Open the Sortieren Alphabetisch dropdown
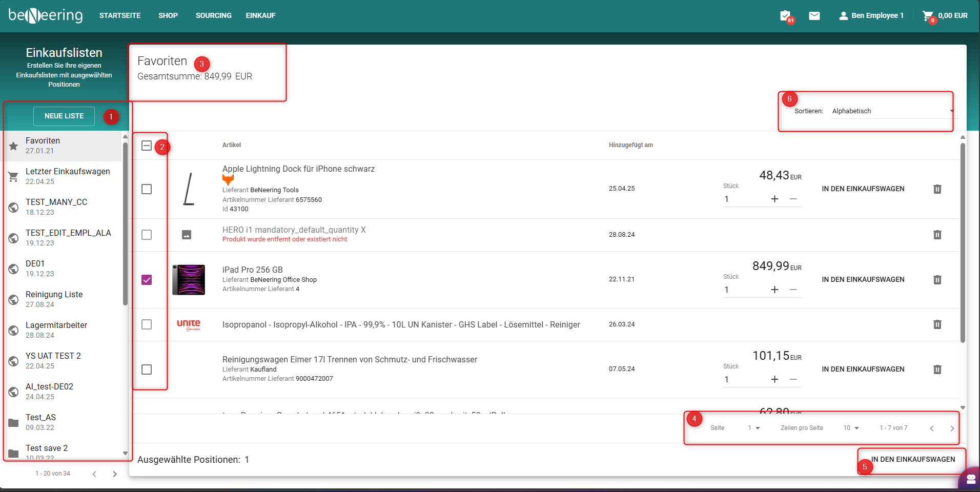Viewport: 980px width, 492px height. tap(892, 111)
